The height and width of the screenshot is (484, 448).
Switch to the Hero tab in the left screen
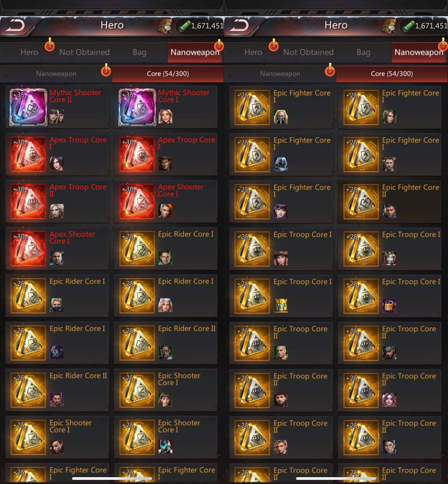coord(29,52)
